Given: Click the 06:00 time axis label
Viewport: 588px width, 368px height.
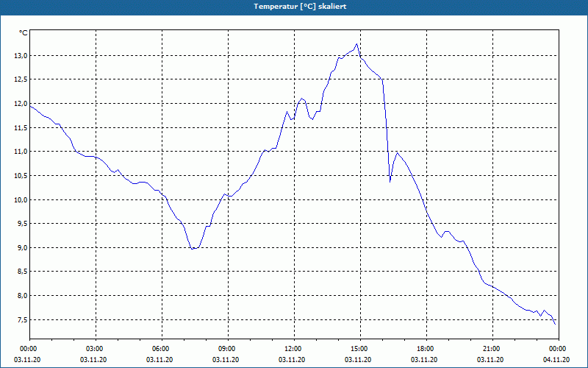Looking at the screenshot, I should (x=162, y=349).
